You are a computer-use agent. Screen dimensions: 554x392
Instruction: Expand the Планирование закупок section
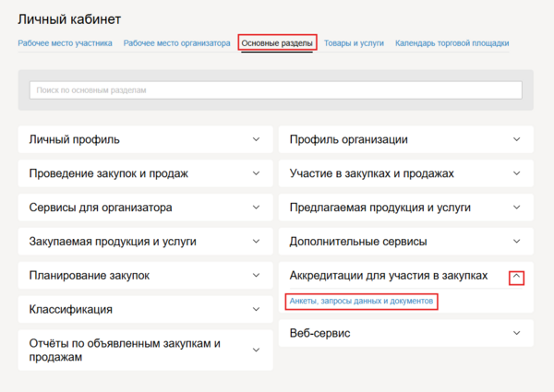[256, 276]
